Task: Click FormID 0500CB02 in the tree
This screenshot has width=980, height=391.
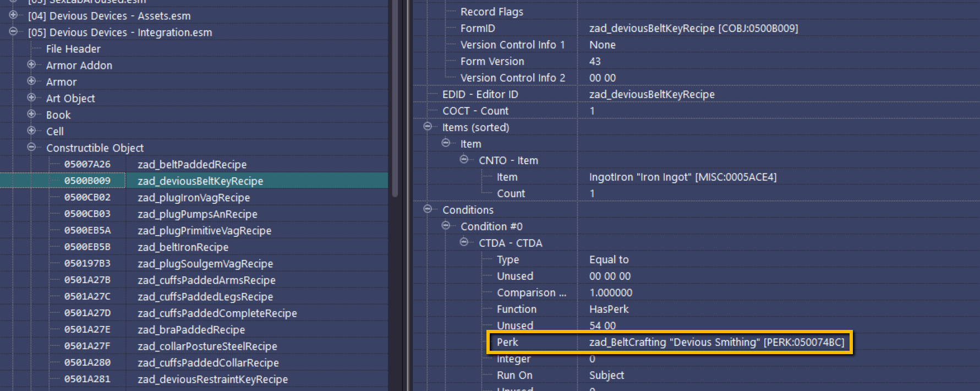Action: 87,197
